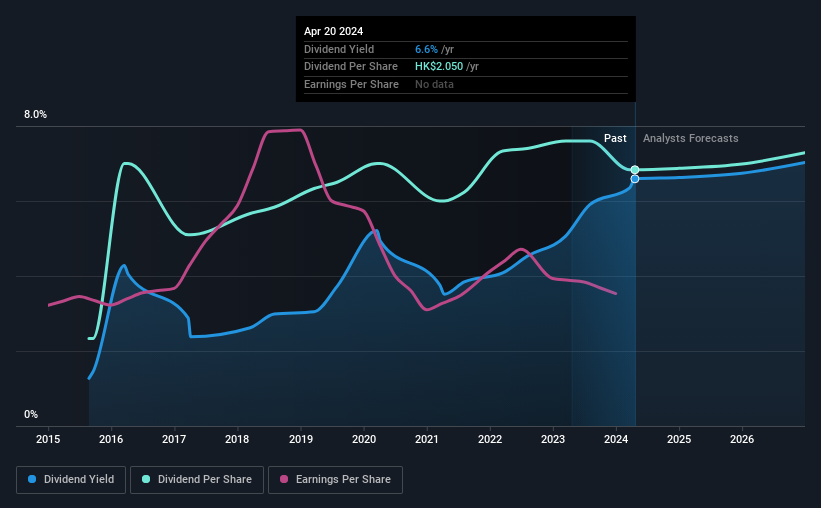Click the Analysts Forecasts label
The height and width of the screenshot is (508, 821).
pos(691,138)
